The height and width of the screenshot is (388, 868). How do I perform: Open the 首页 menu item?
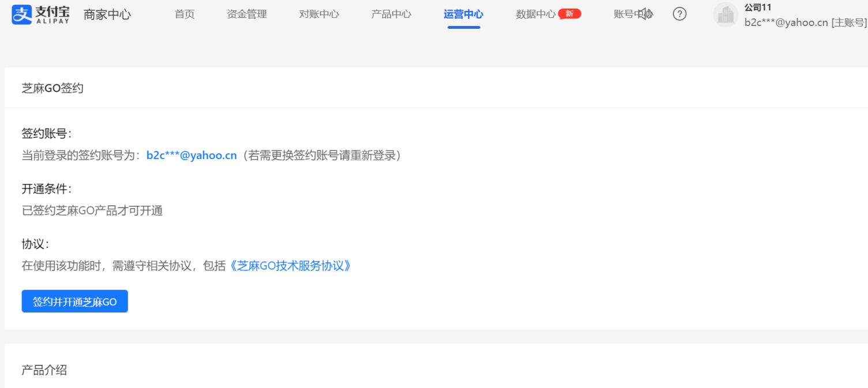(x=184, y=14)
